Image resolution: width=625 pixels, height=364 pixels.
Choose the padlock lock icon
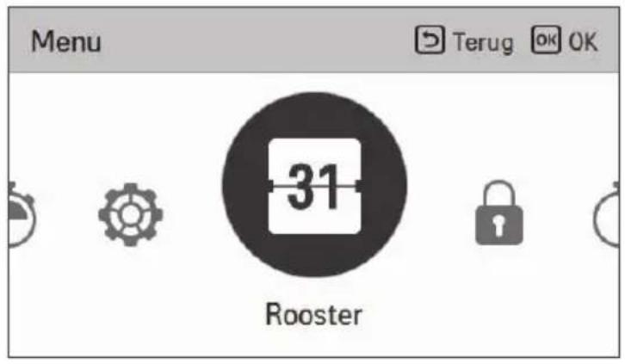point(499,213)
